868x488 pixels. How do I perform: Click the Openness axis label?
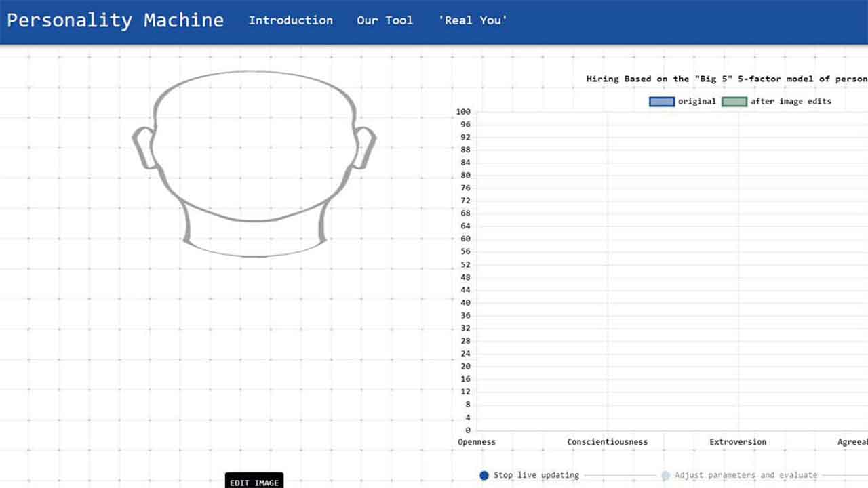click(x=477, y=442)
